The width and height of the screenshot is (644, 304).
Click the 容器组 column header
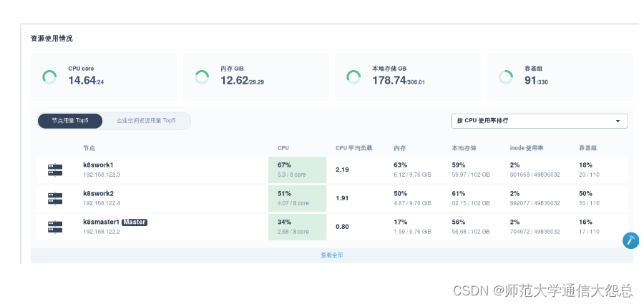(587, 148)
